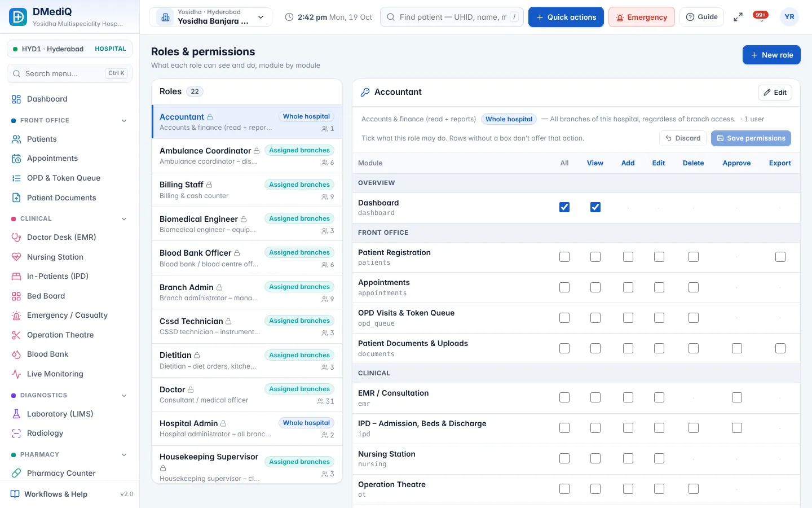Open Patient Documents in the sidebar
This screenshot has width=812, height=508.
pyautogui.click(x=69, y=198)
